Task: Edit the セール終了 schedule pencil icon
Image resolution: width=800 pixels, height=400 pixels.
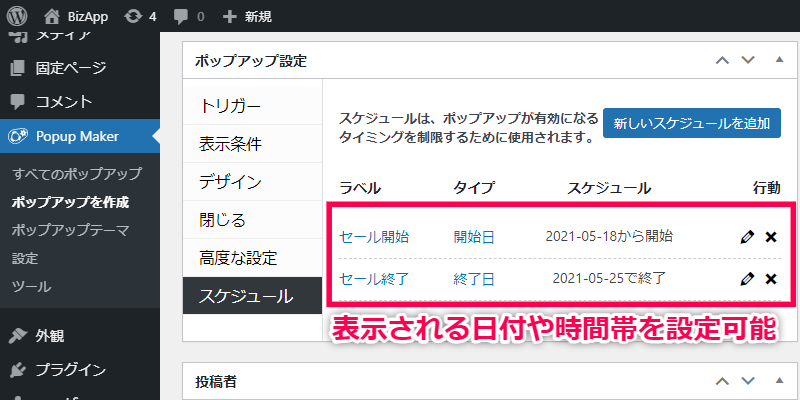Action: point(746,279)
